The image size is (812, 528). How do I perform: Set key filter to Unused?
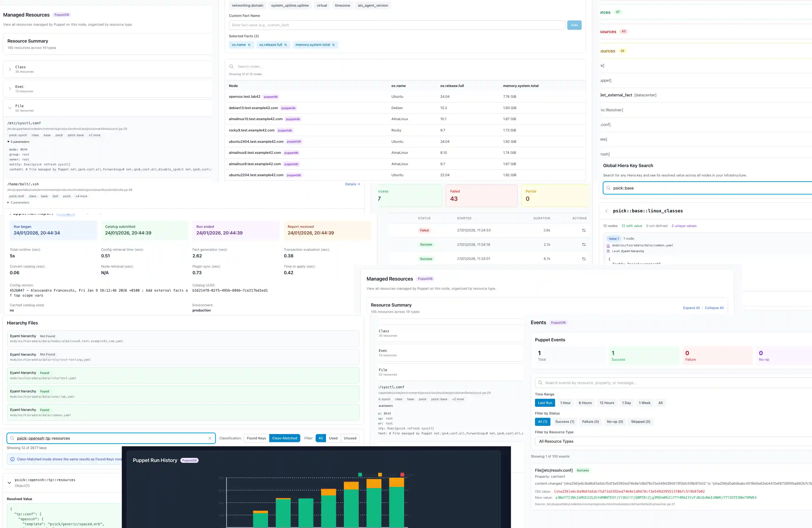[x=350, y=438]
